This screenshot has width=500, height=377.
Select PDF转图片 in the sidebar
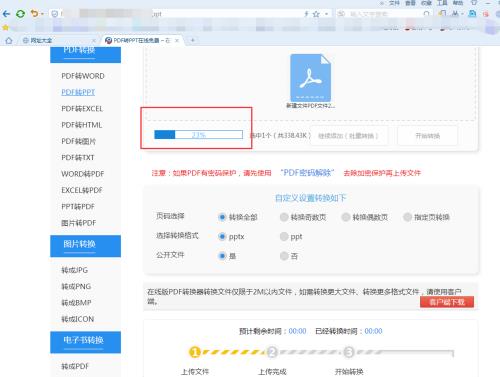[x=79, y=141]
